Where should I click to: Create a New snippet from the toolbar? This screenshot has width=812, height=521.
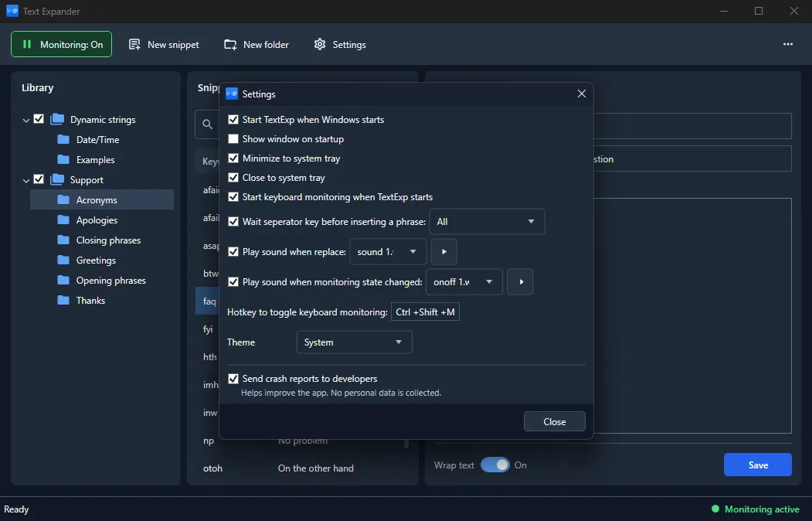[164, 45]
